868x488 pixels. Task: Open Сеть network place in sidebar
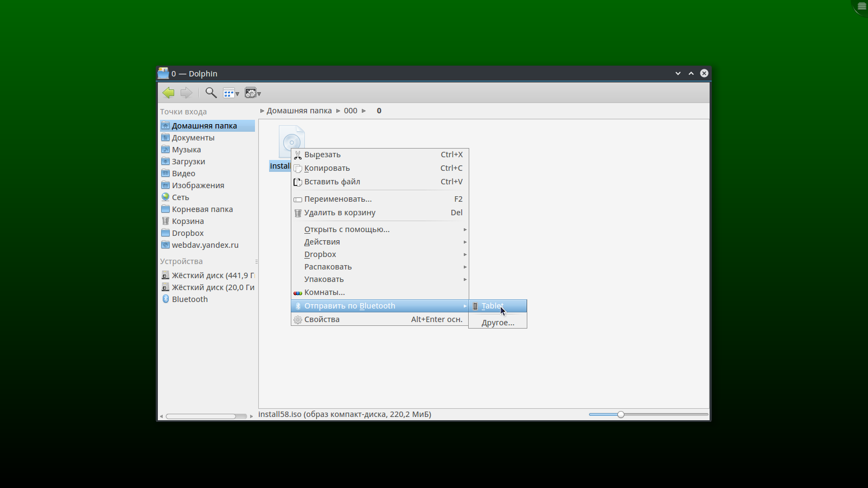(x=180, y=197)
